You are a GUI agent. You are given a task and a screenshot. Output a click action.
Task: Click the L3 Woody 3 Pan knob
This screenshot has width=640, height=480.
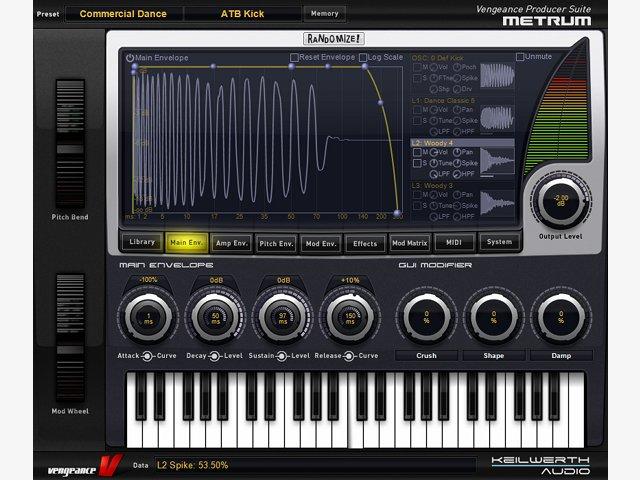[457, 195]
